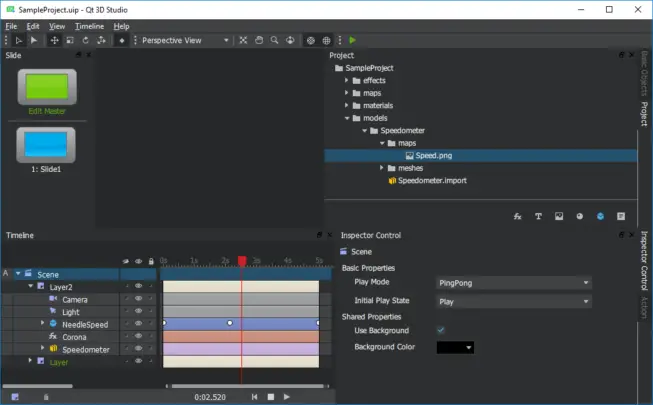Image resolution: width=653 pixels, height=405 pixels.
Task: Toggle all-visibility eye icon in timeline header
Action: coord(138,262)
